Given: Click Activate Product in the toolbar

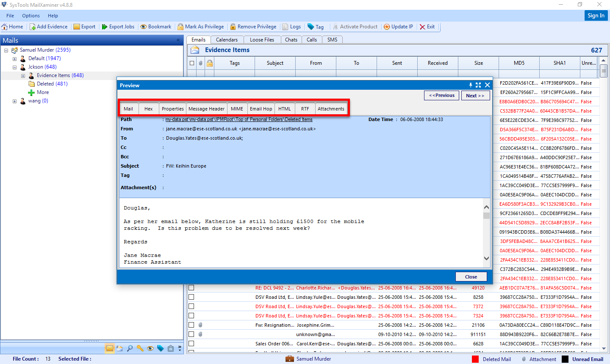Looking at the screenshot, I should coord(355,27).
